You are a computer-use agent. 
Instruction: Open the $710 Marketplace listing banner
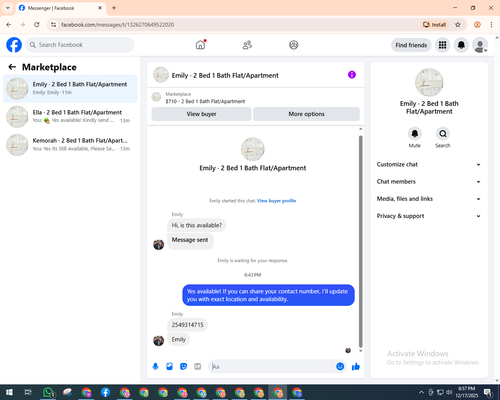click(x=256, y=97)
